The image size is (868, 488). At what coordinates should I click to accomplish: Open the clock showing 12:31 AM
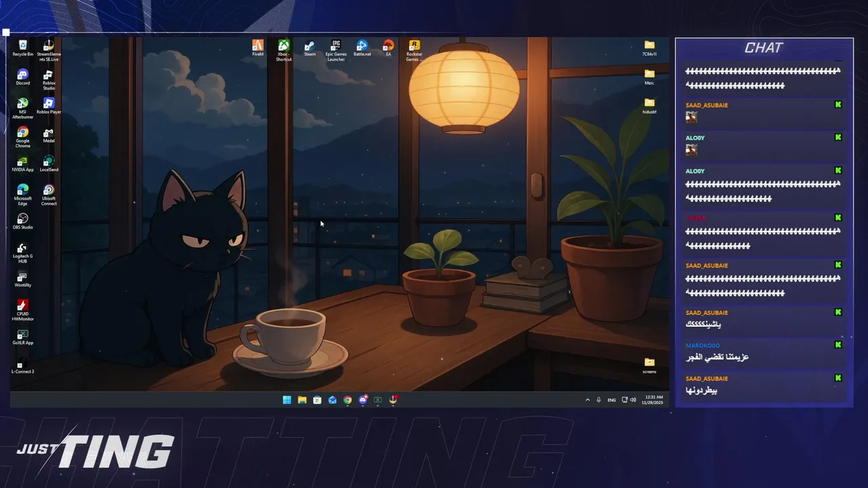click(x=653, y=400)
